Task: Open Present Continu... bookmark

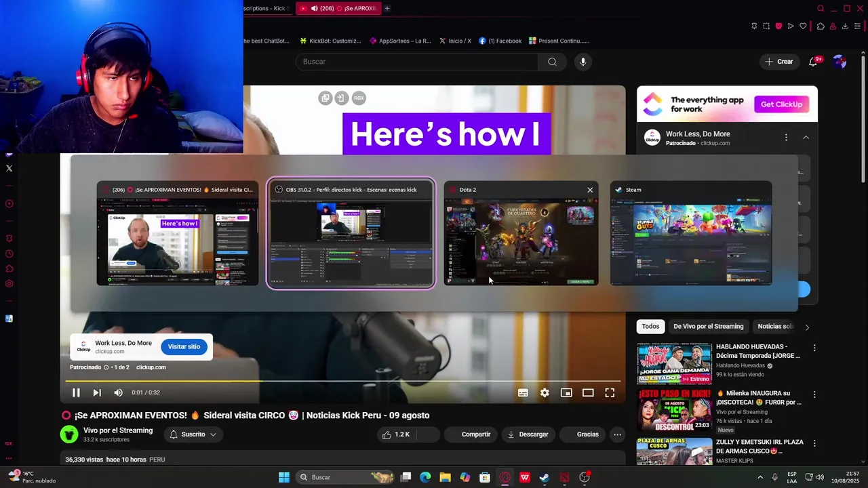Action: click(x=559, y=41)
